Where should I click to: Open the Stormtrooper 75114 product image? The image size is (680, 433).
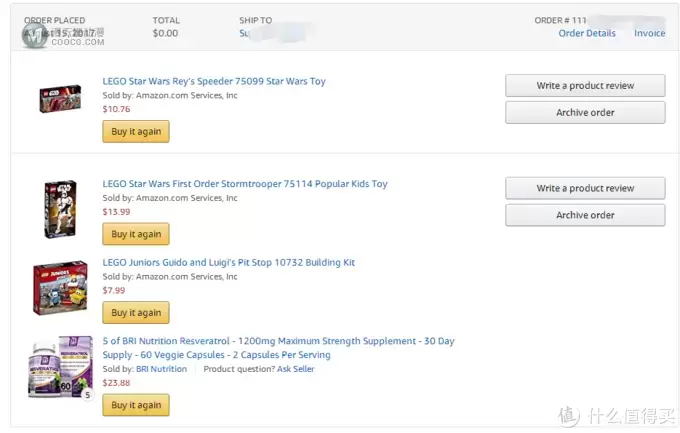pos(60,209)
